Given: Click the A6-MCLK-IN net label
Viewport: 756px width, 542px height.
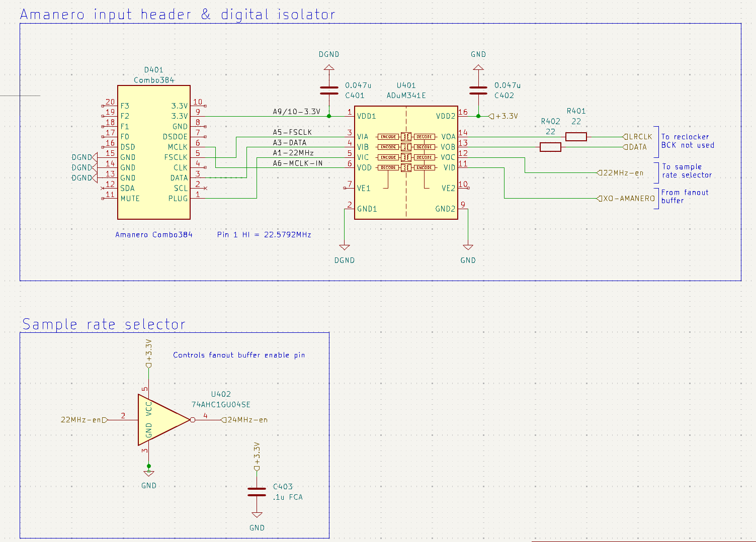Looking at the screenshot, I should pos(298,163).
